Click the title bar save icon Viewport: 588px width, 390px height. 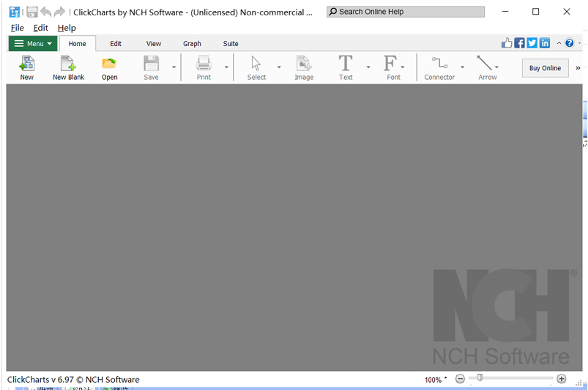(x=32, y=12)
